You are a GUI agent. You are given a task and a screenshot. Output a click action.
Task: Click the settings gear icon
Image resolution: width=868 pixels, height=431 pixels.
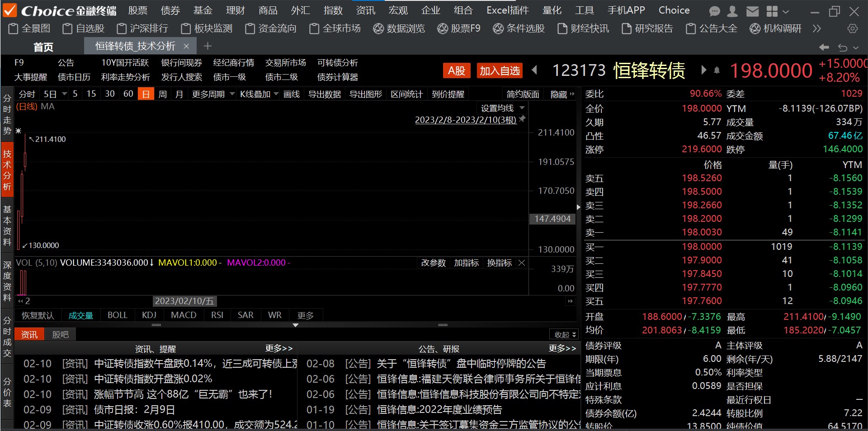click(852, 29)
